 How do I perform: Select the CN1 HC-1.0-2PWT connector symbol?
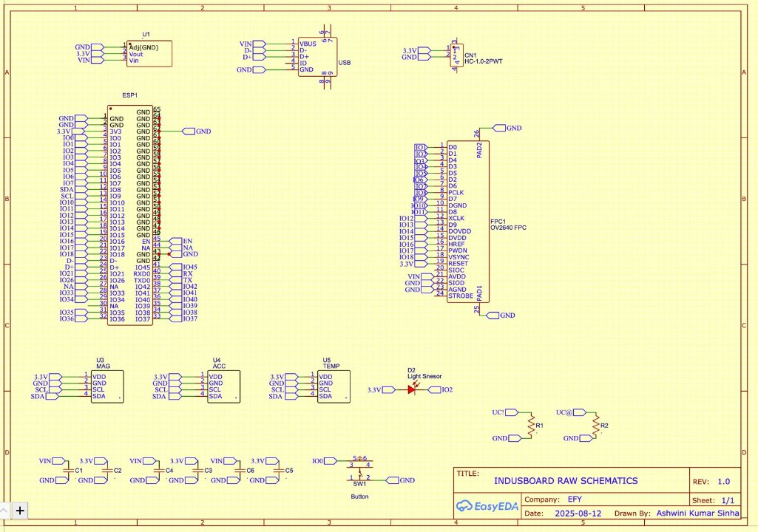(456, 56)
